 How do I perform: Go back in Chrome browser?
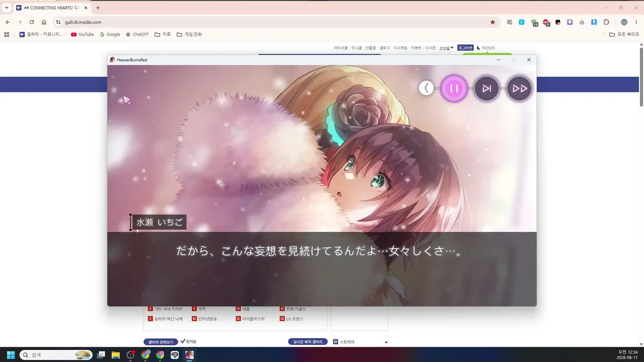click(8, 22)
